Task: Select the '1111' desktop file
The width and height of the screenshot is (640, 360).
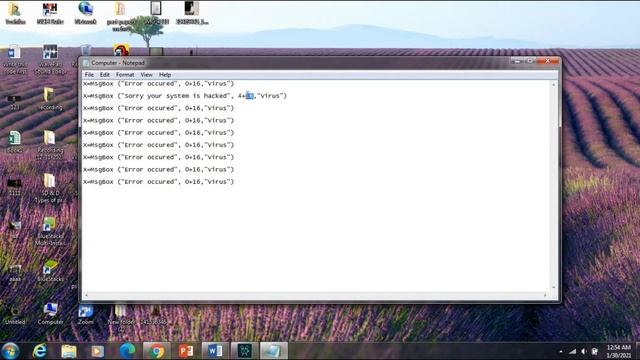Action: [14, 187]
